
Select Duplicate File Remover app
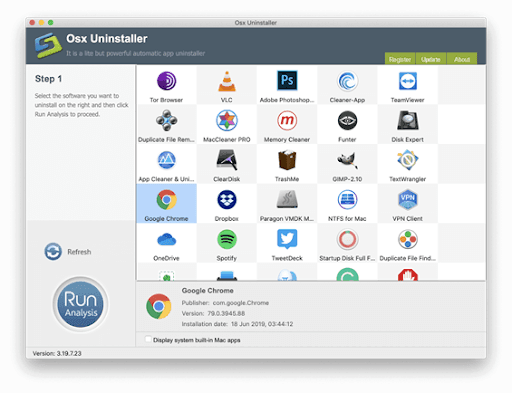click(166, 121)
